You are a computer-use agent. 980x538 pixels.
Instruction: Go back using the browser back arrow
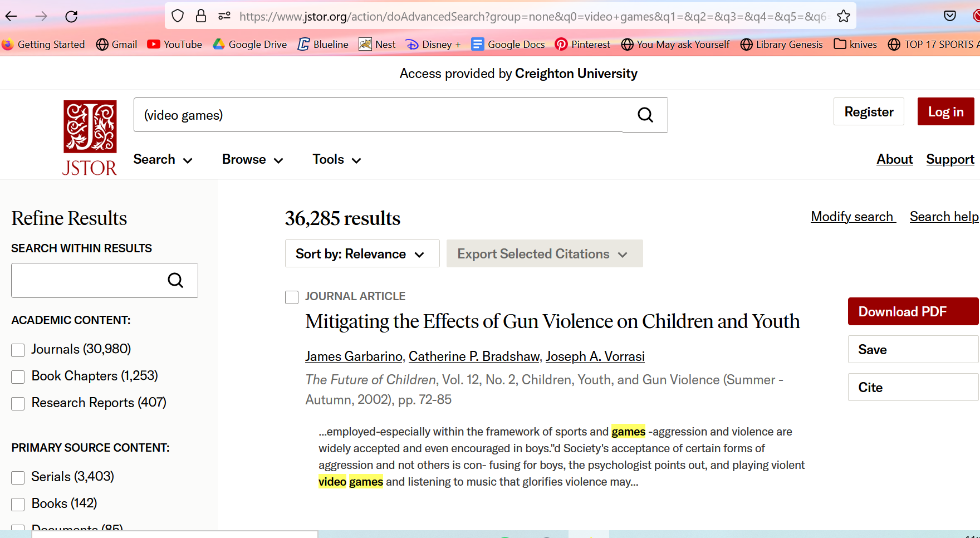[x=11, y=16]
